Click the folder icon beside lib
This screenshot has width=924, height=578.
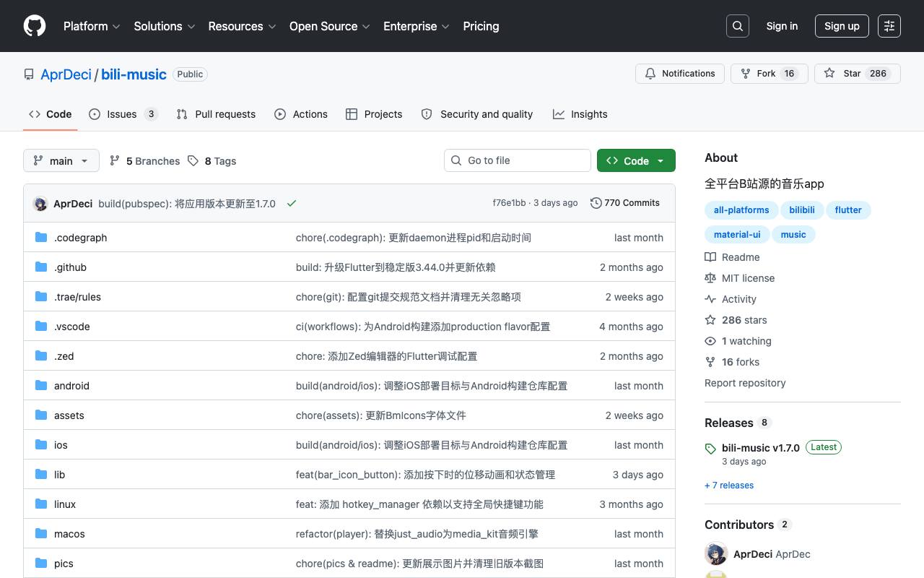(x=41, y=474)
